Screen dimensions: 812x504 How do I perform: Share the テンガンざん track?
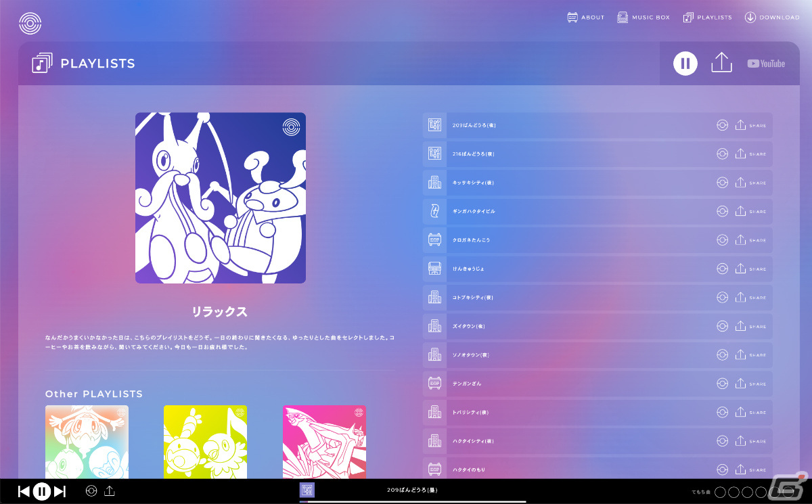click(x=750, y=384)
